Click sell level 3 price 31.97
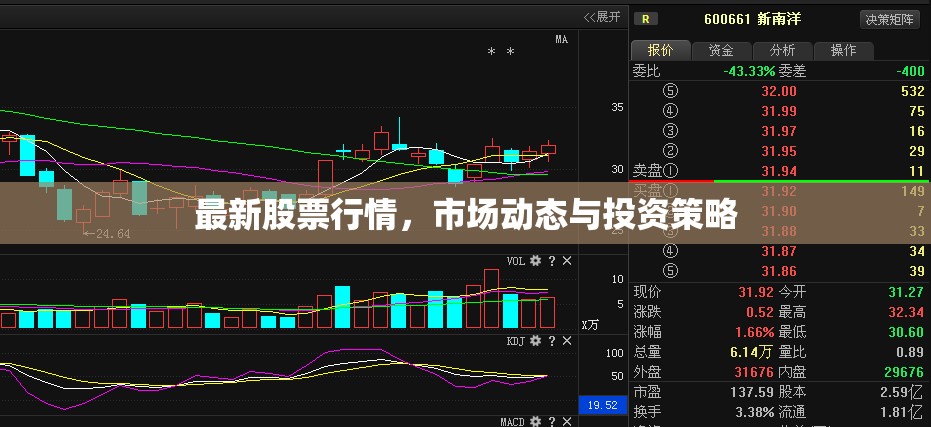 (779, 131)
